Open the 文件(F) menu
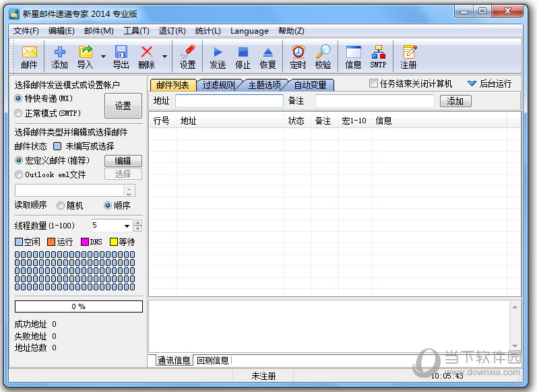 click(26, 31)
